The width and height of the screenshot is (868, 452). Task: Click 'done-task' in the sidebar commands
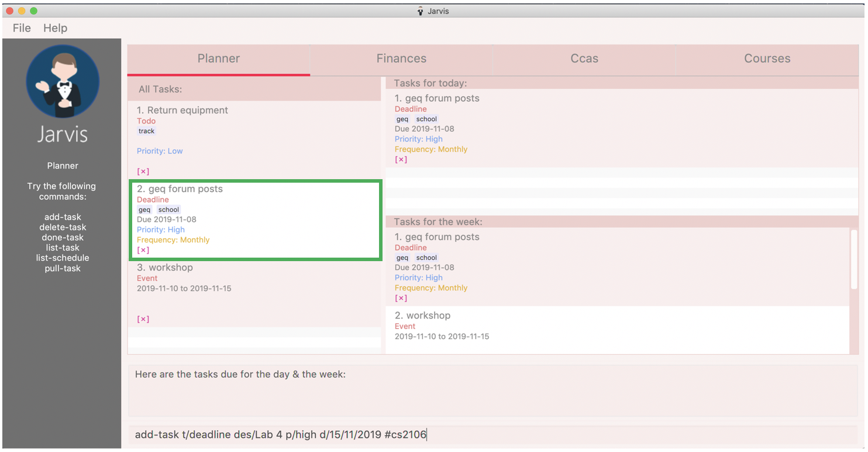coord(63,238)
